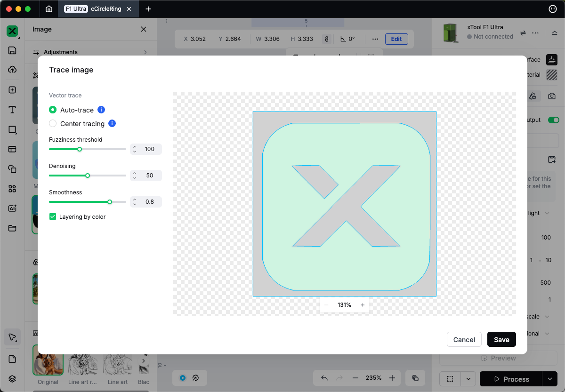Open the Text tool in sidebar

12,110
